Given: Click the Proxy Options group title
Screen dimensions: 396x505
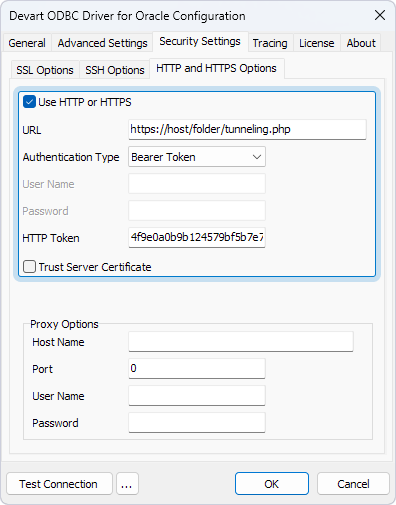Looking at the screenshot, I should pos(64,324).
